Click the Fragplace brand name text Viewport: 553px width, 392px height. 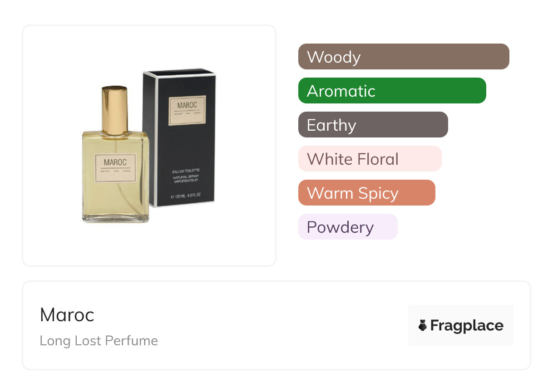(x=467, y=325)
